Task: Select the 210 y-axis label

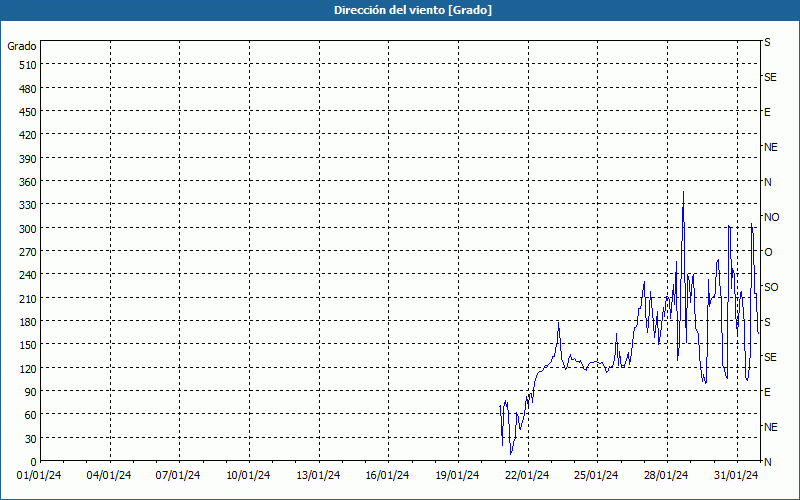Action: coord(28,299)
